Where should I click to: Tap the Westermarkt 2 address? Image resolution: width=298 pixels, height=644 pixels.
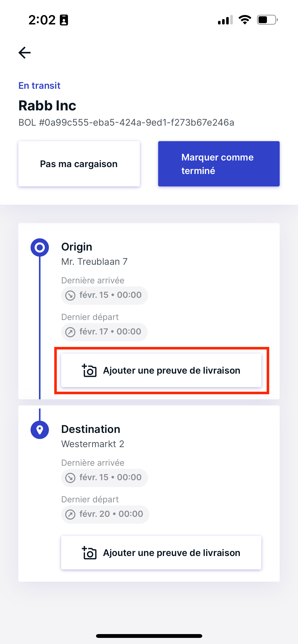click(x=93, y=444)
